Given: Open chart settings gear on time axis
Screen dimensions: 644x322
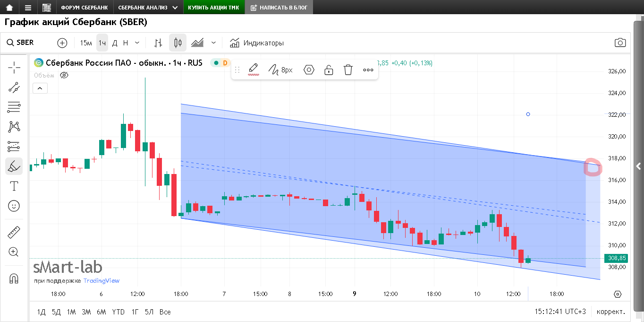Looking at the screenshot, I should [618, 294].
